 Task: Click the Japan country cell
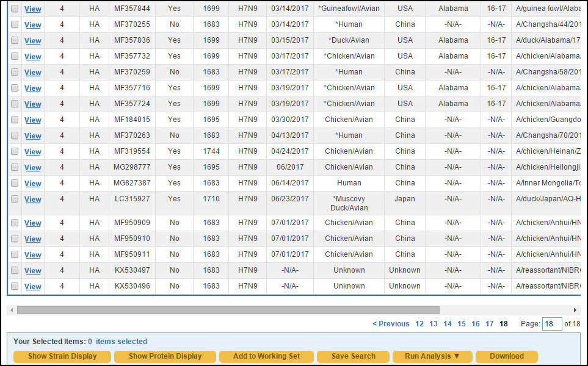click(405, 199)
